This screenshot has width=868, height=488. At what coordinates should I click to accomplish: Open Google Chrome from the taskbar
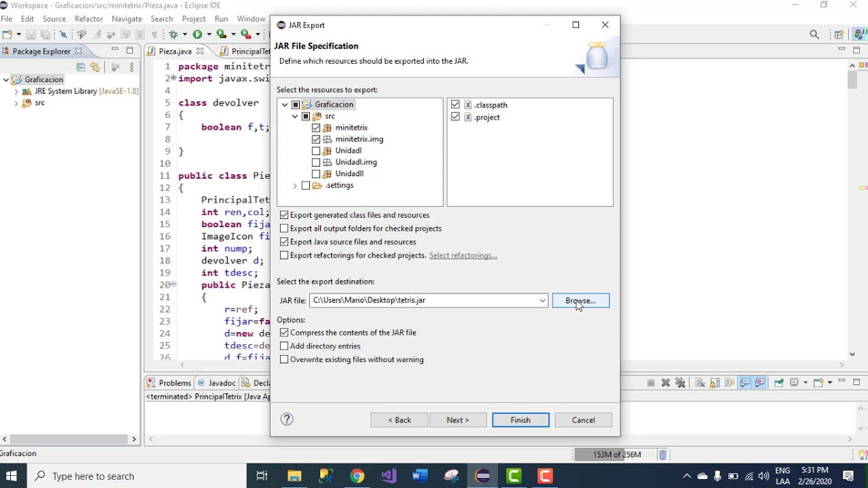click(x=357, y=476)
